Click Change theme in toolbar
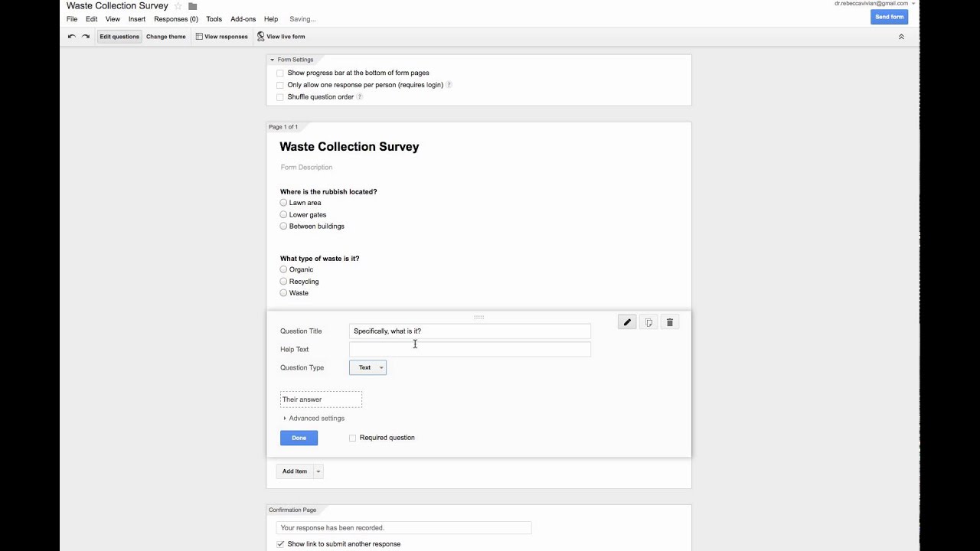The width and height of the screenshot is (980, 551). click(x=166, y=37)
